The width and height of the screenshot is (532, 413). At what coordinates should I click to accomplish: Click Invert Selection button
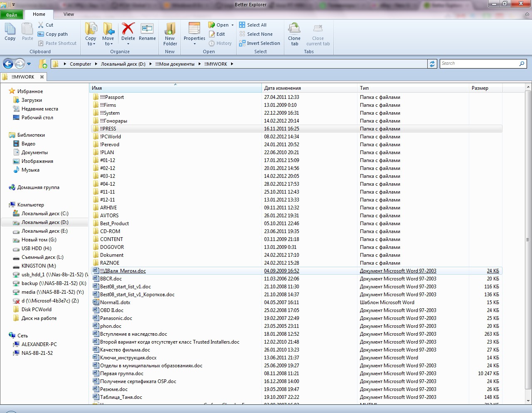259,43
